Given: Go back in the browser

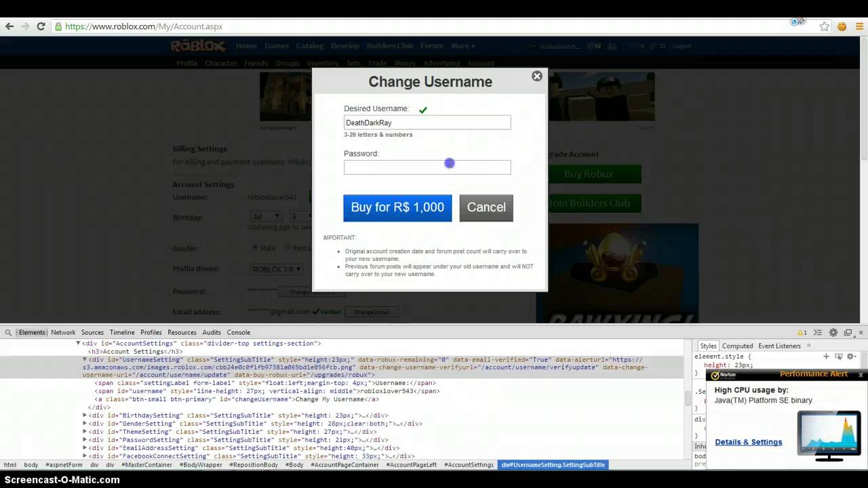Looking at the screenshot, I should [x=9, y=26].
